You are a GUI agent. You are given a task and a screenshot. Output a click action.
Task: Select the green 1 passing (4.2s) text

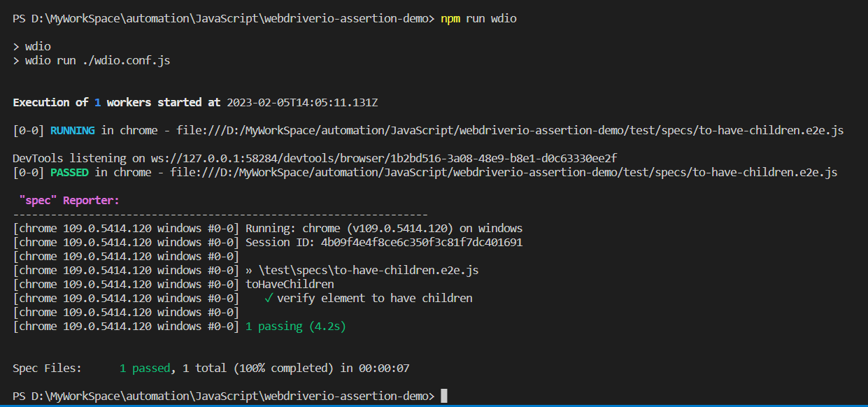[297, 326]
